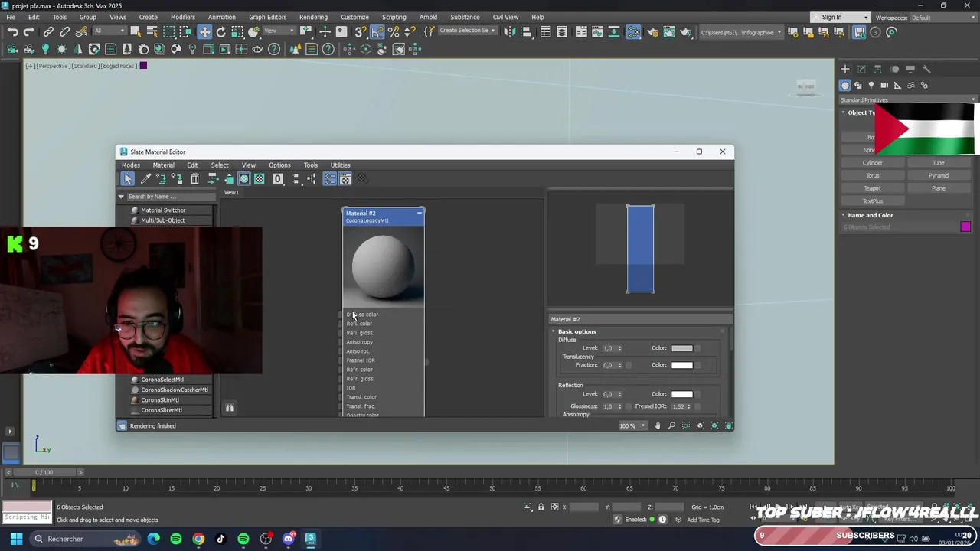The height and width of the screenshot is (551, 980).
Task: Click the Translucency color swatch
Action: click(682, 366)
